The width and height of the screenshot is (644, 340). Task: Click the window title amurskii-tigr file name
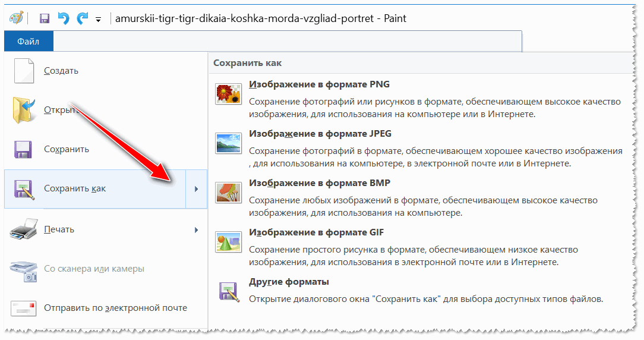(261, 18)
